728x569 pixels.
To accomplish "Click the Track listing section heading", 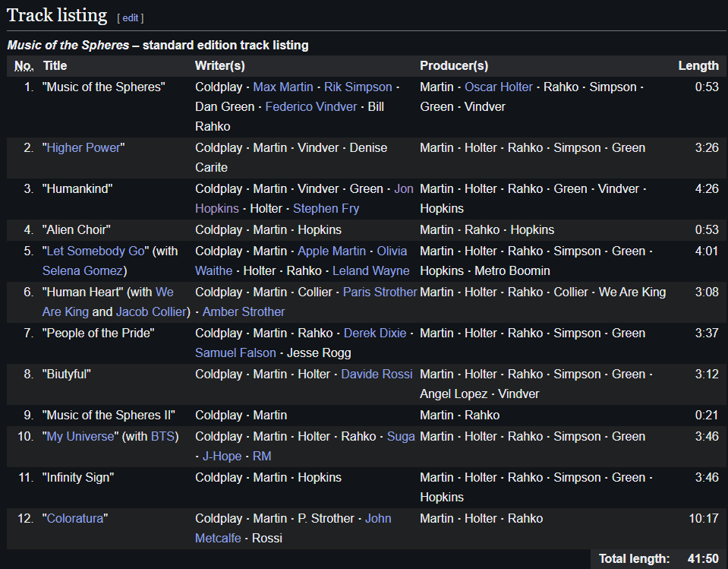I will 57,15.
